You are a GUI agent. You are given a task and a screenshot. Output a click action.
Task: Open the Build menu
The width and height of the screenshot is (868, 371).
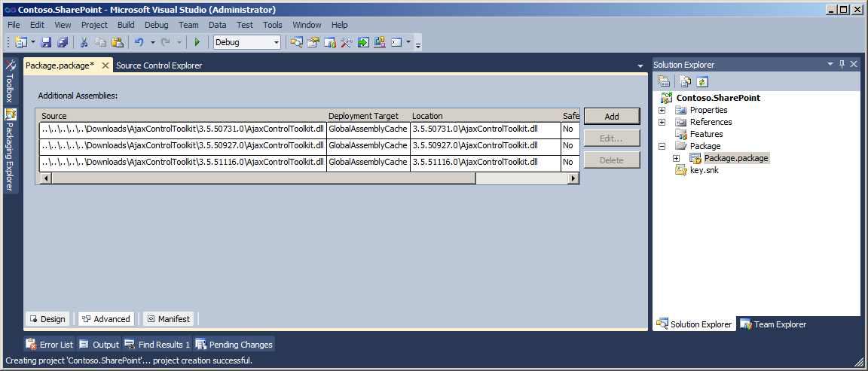126,25
